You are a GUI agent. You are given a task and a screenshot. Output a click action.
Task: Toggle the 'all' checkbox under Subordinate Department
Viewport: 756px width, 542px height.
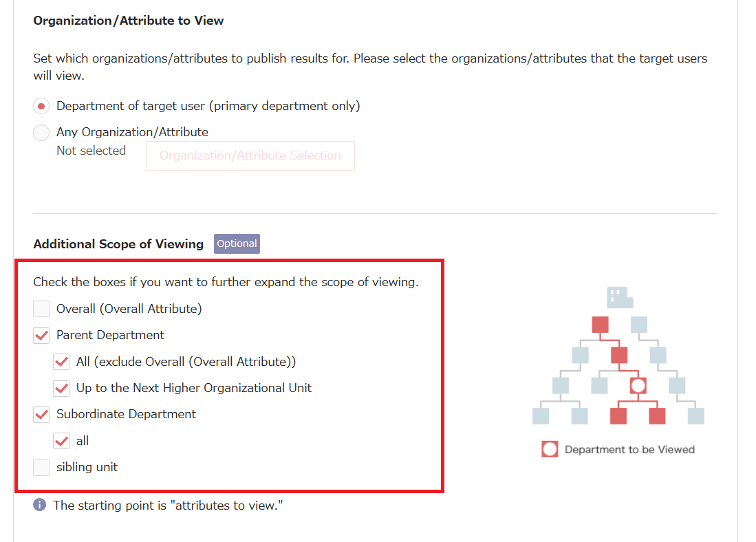pyautogui.click(x=62, y=441)
